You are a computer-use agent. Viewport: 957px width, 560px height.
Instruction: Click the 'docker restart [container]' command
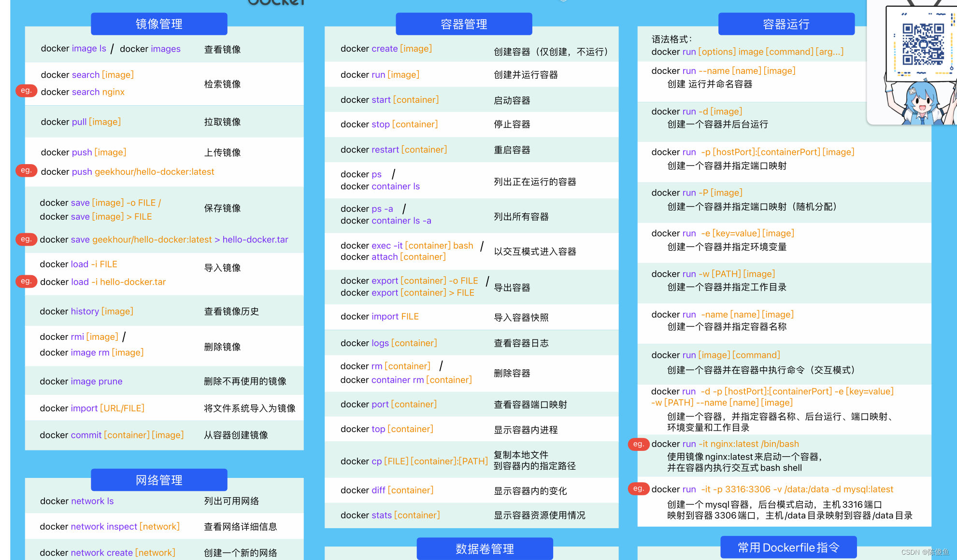pos(394,150)
